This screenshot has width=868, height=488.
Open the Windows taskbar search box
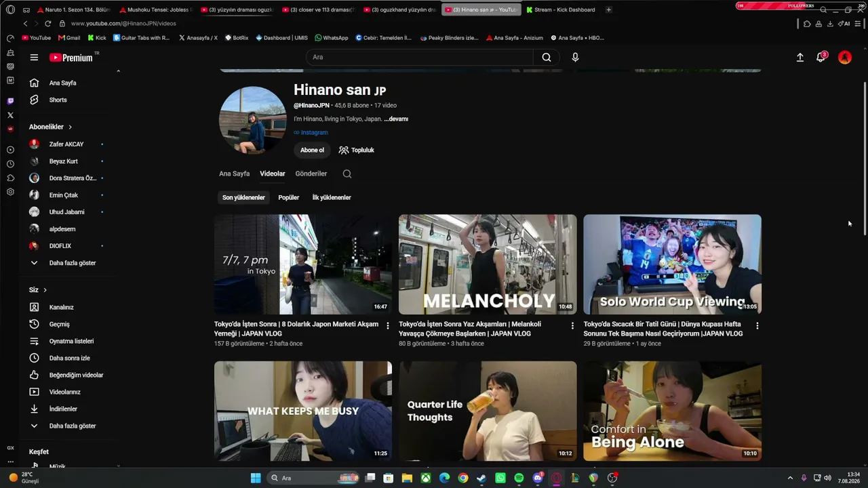(x=313, y=478)
